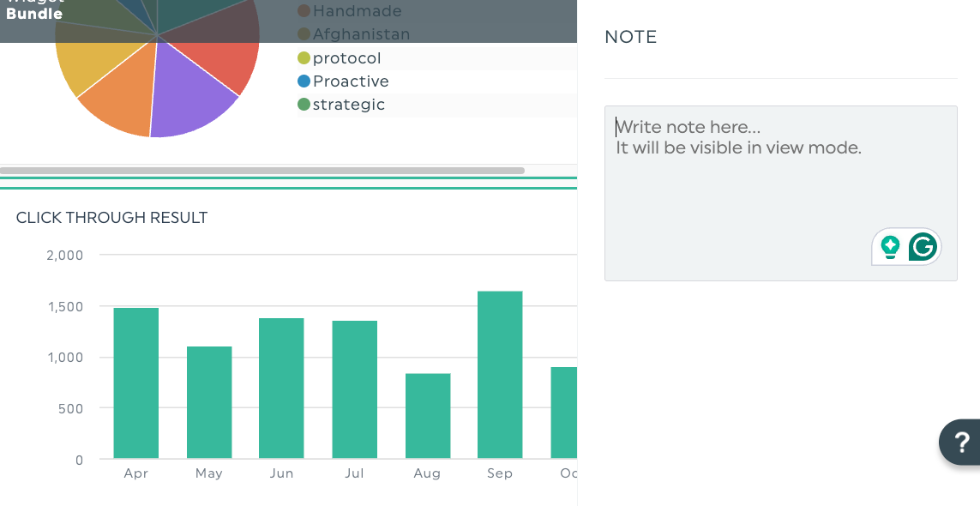This screenshot has width=980, height=506.
Task: Expand the Handmade legend entry
Action: [x=357, y=11]
